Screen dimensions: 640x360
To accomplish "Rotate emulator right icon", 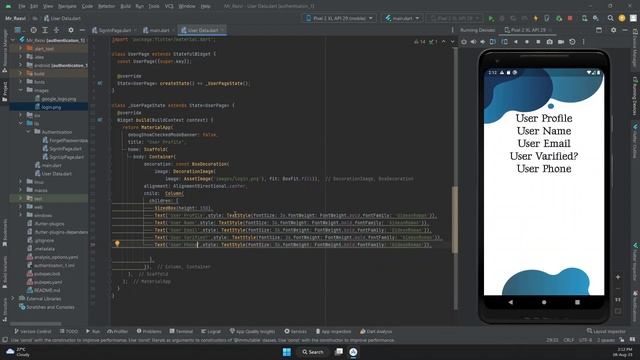I will [x=504, y=42].
